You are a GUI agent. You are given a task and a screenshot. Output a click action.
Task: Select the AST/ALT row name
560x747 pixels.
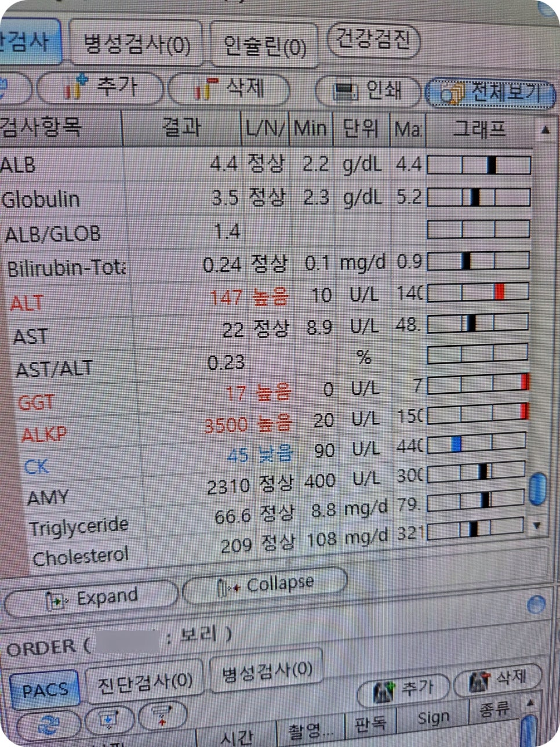(x=54, y=369)
